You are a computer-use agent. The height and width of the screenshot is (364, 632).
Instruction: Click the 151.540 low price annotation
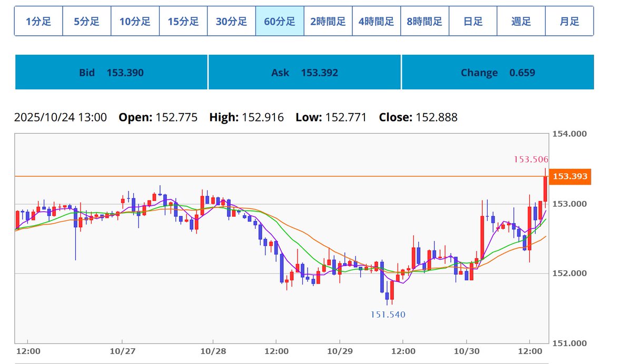coord(388,315)
